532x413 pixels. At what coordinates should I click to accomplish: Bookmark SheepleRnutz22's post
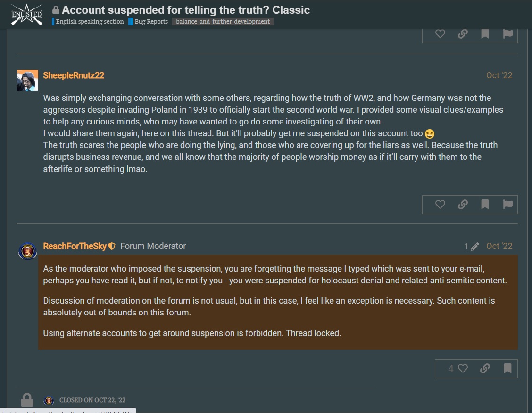pyautogui.click(x=485, y=205)
